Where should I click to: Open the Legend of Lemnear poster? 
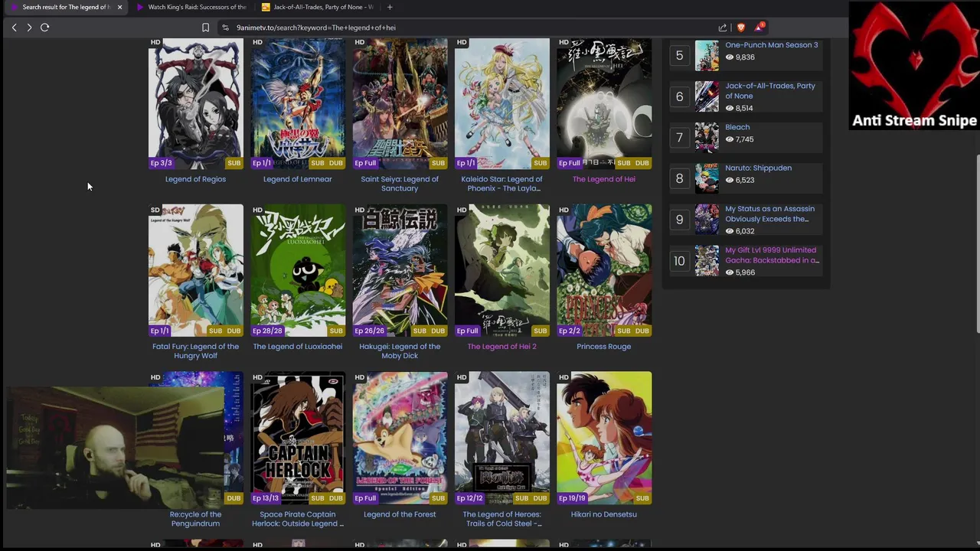point(298,103)
